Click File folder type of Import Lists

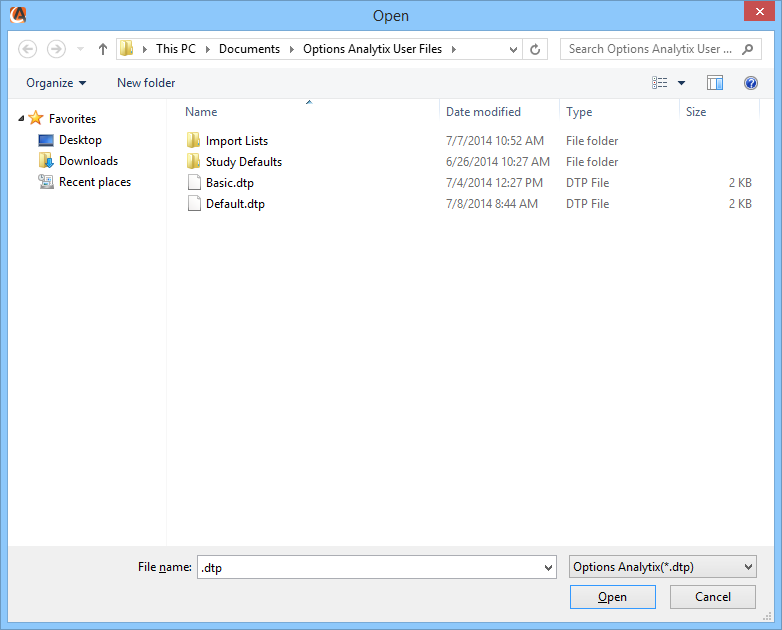[592, 141]
